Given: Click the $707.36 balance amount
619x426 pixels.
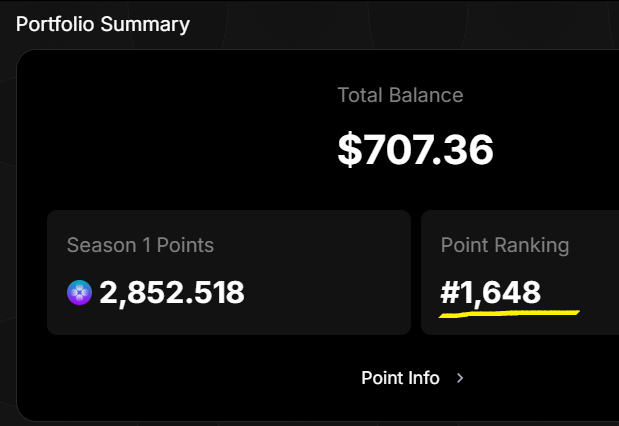Looking at the screenshot, I should pos(415,150).
